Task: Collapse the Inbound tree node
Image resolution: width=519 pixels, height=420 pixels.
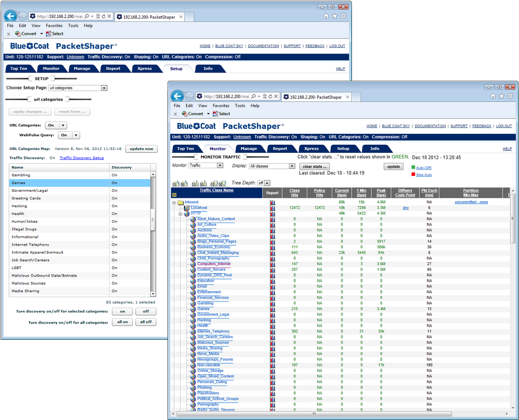Action: tap(174, 202)
